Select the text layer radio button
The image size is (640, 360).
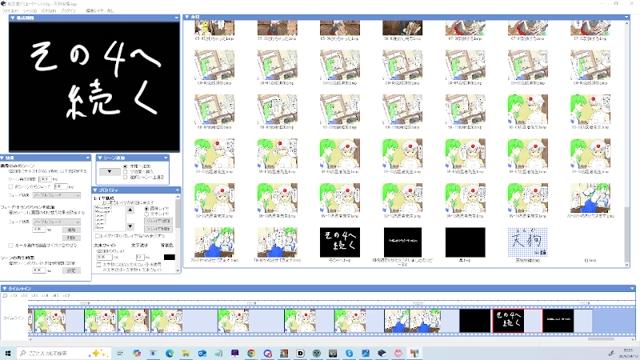tap(147, 214)
